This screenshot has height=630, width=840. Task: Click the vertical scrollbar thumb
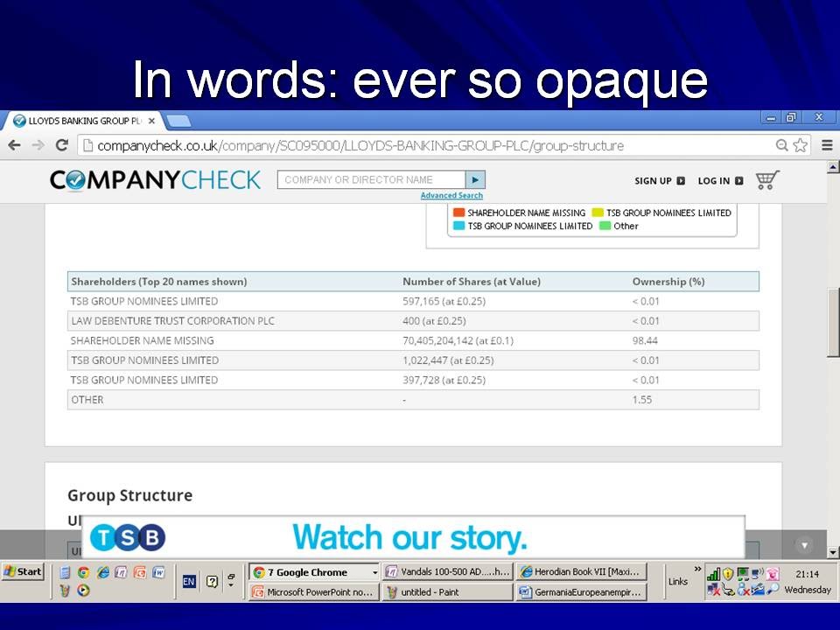[x=833, y=323]
